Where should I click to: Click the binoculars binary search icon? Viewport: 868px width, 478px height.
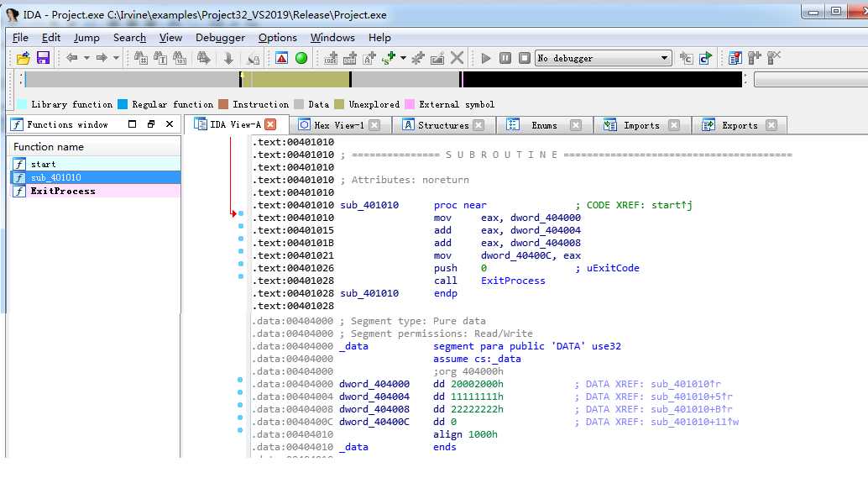(x=180, y=58)
